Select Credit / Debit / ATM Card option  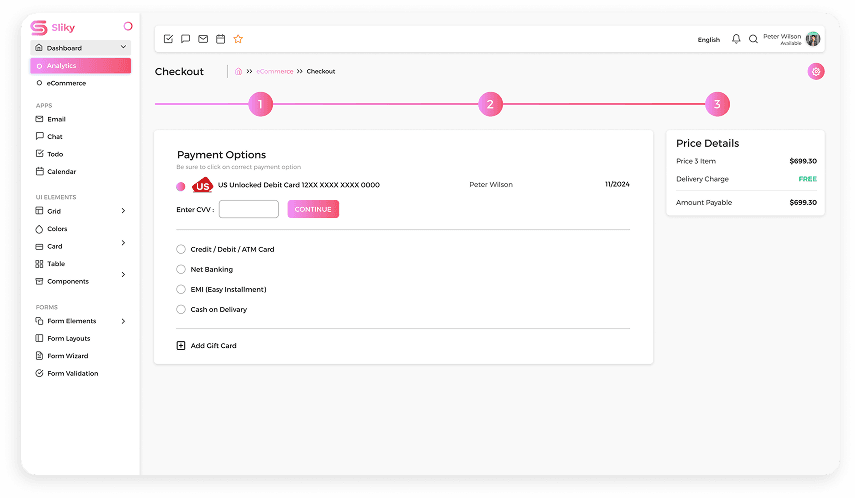181,249
